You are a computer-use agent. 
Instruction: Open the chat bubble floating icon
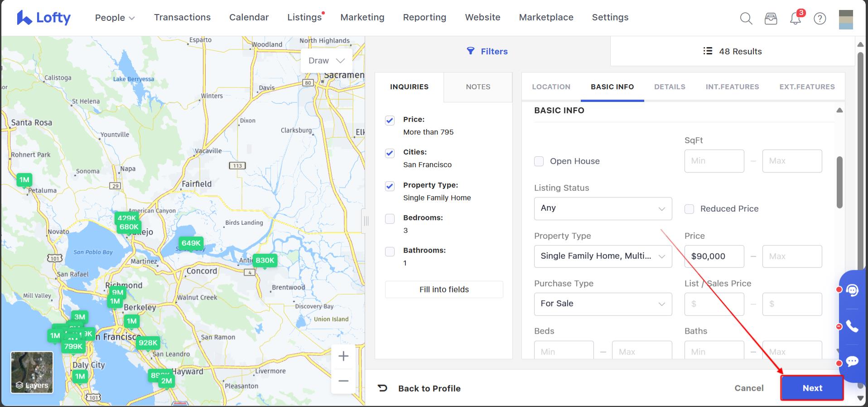pyautogui.click(x=852, y=361)
